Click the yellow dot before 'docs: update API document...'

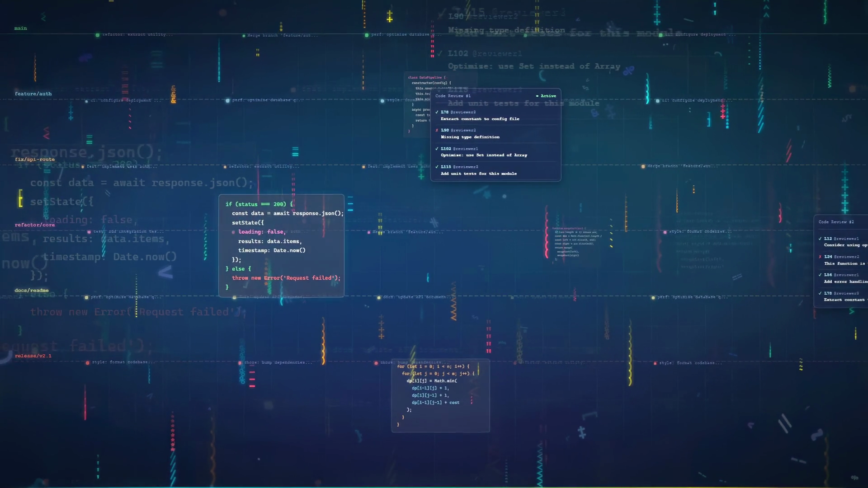point(379,297)
